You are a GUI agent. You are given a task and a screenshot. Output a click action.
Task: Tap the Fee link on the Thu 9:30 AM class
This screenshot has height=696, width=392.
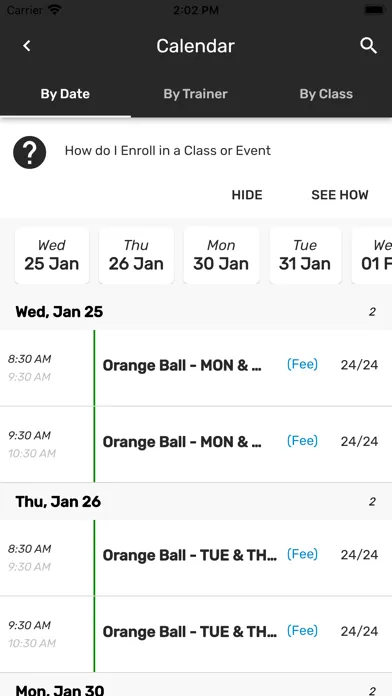click(302, 631)
